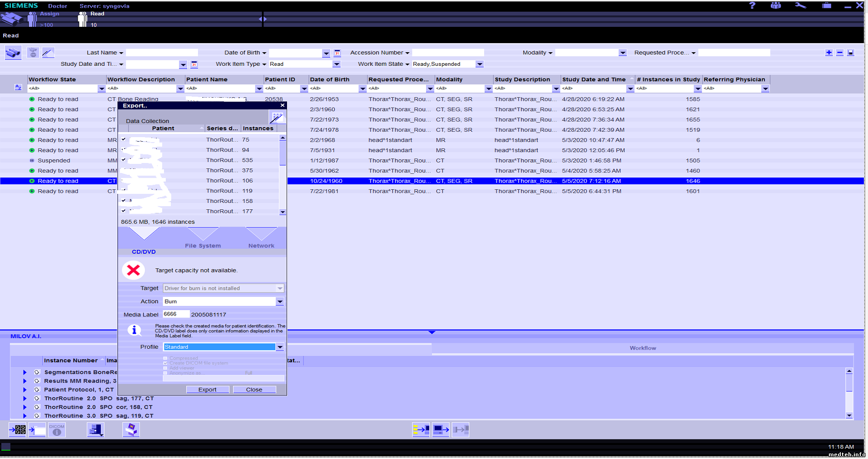Screen dimensions: 868x459
Task: Click the DICOM info icon in bottom toolbar
Action: [x=57, y=429]
